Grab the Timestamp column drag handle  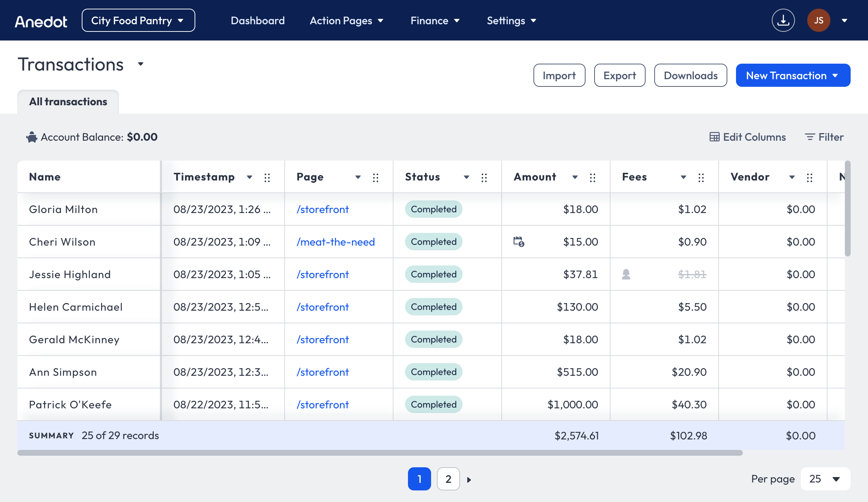[267, 178]
